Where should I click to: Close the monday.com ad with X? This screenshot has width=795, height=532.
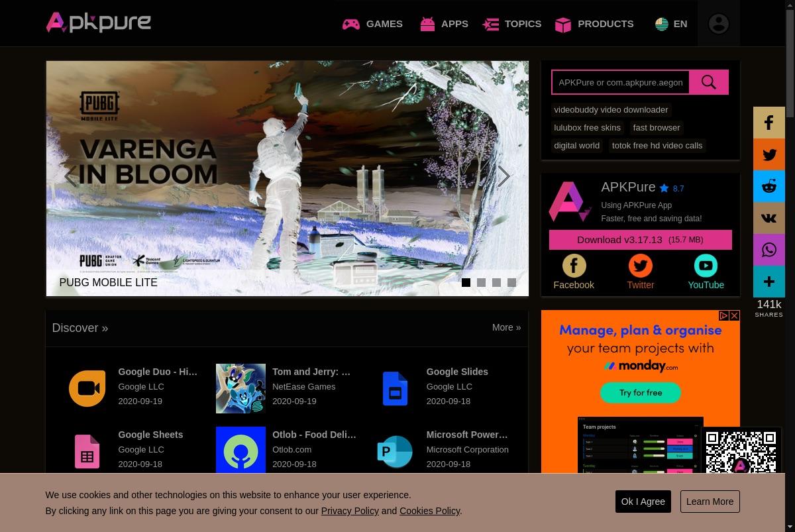point(734,316)
